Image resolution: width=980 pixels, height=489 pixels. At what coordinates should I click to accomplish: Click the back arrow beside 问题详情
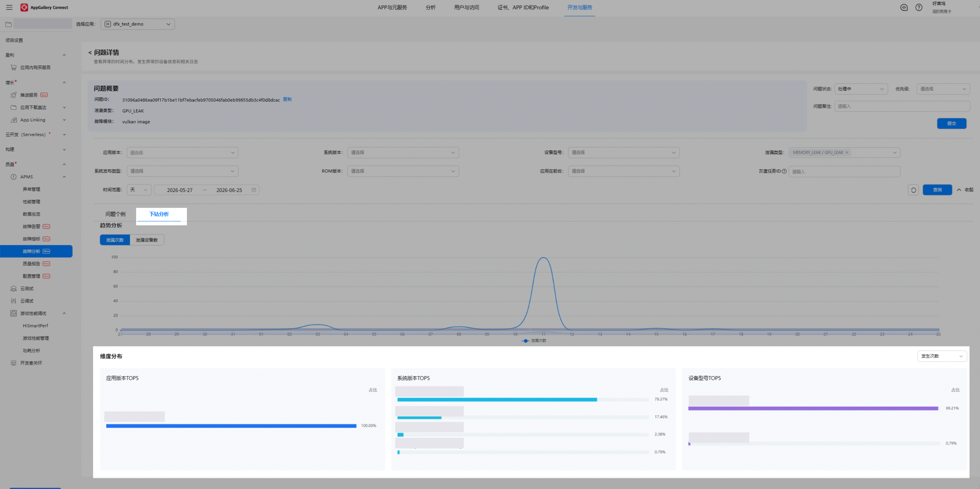pos(90,53)
